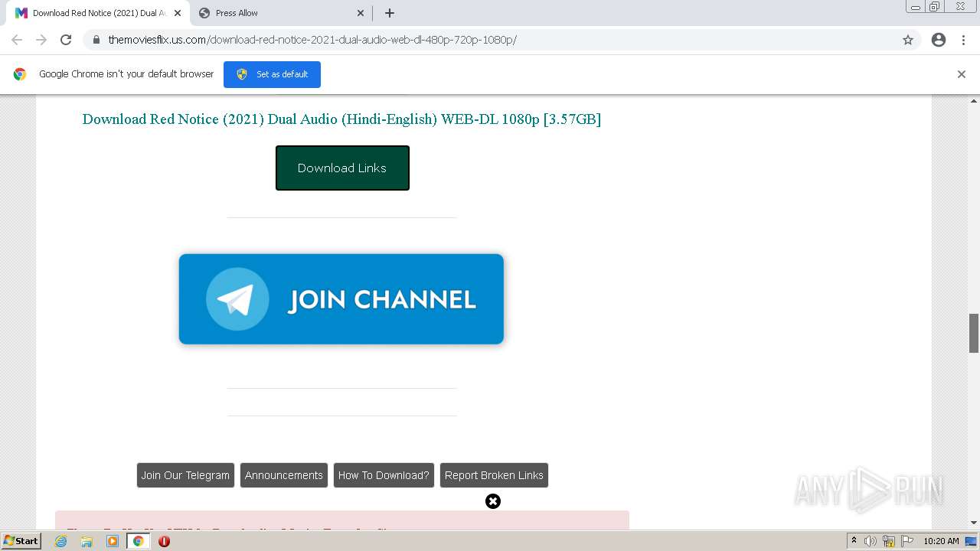Click the scrollbar up arrow
The width and height of the screenshot is (980, 551).
point(974,100)
